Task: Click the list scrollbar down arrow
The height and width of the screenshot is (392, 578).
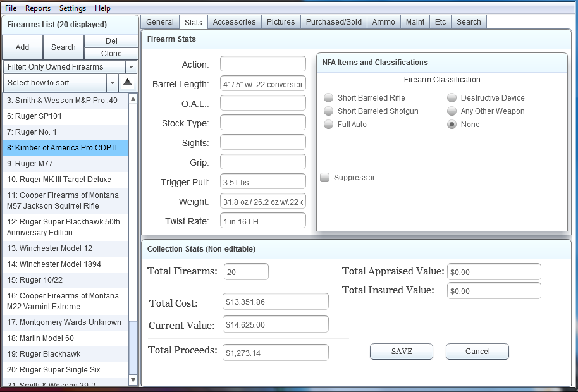Action: (133, 380)
